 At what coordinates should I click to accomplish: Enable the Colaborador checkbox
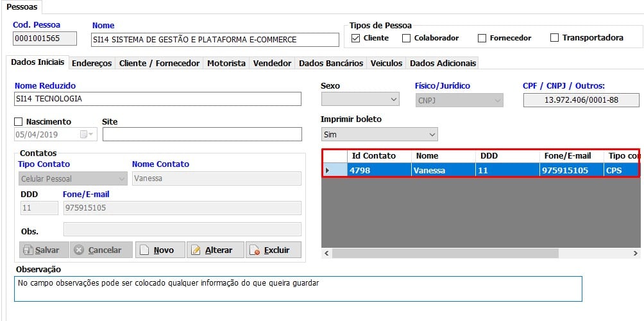pos(406,39)
